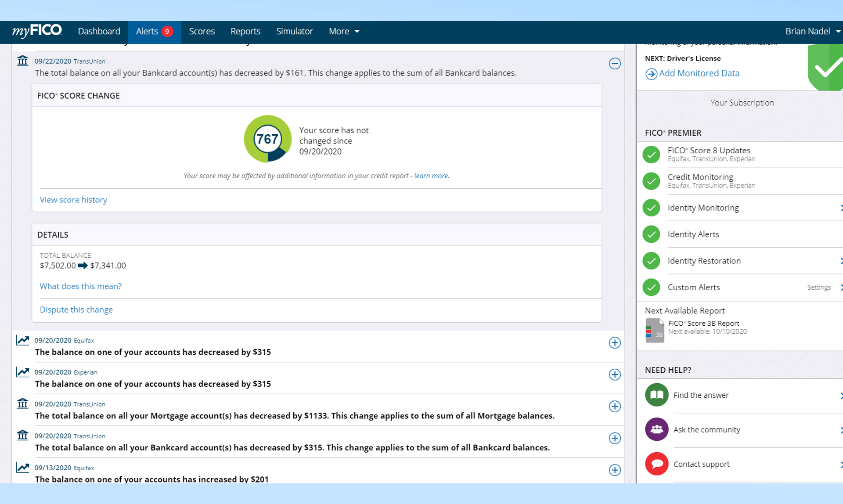Click Contact support chat icon

(656, 464)
